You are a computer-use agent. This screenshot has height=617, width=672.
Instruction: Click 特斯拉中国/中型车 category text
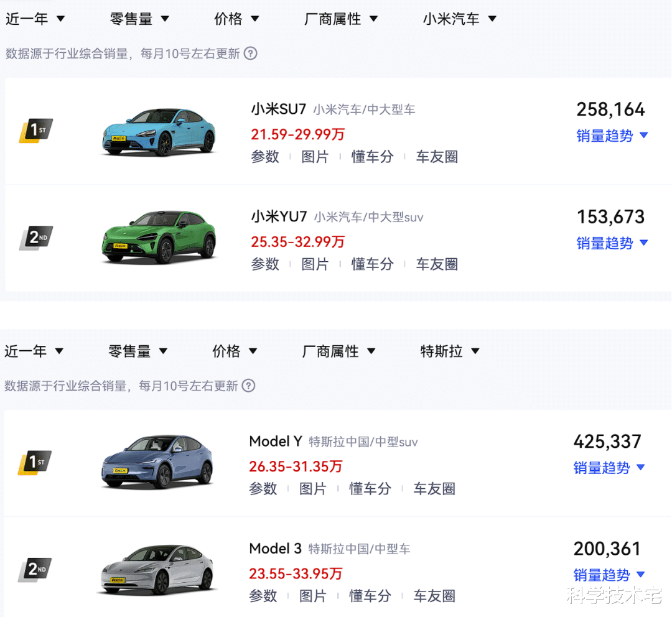tap(359, 549)
